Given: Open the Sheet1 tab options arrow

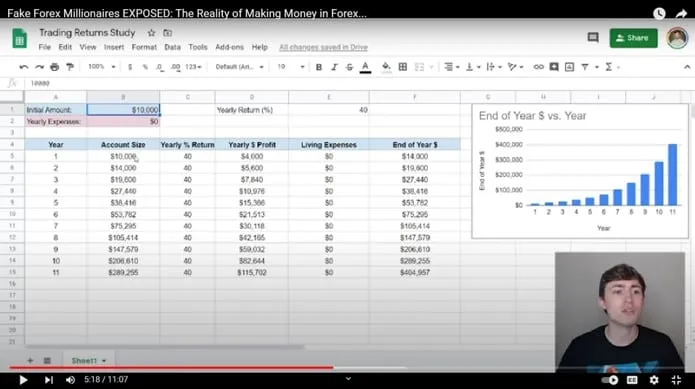Looking at the screenshot, I should point(104,361).
